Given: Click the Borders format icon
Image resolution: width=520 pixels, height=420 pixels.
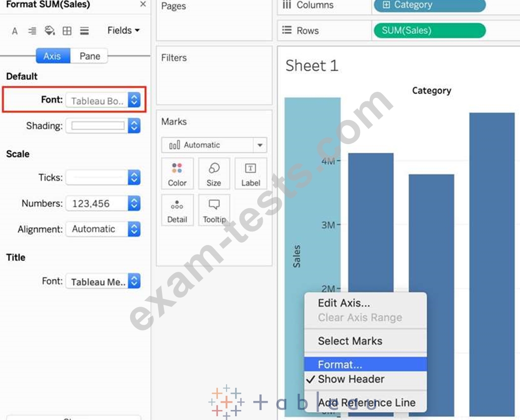Looking at the screenshot, I should pyautogui.click(x=67, y=31).
